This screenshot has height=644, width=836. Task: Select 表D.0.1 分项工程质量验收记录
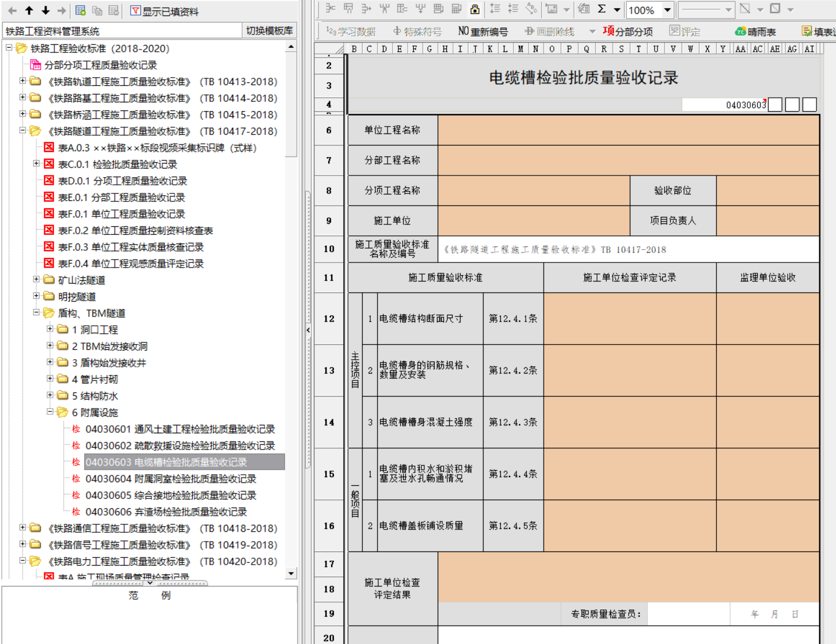click(123, 181)
